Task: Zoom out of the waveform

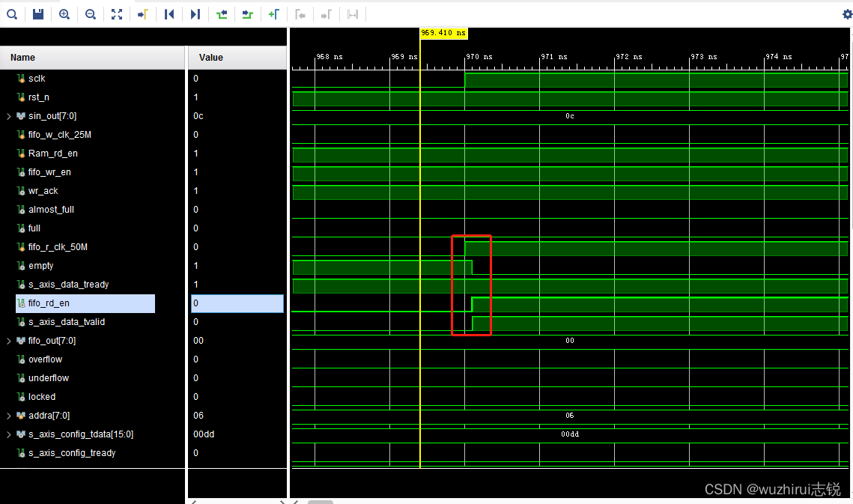Action: click(x=91, y=14)
